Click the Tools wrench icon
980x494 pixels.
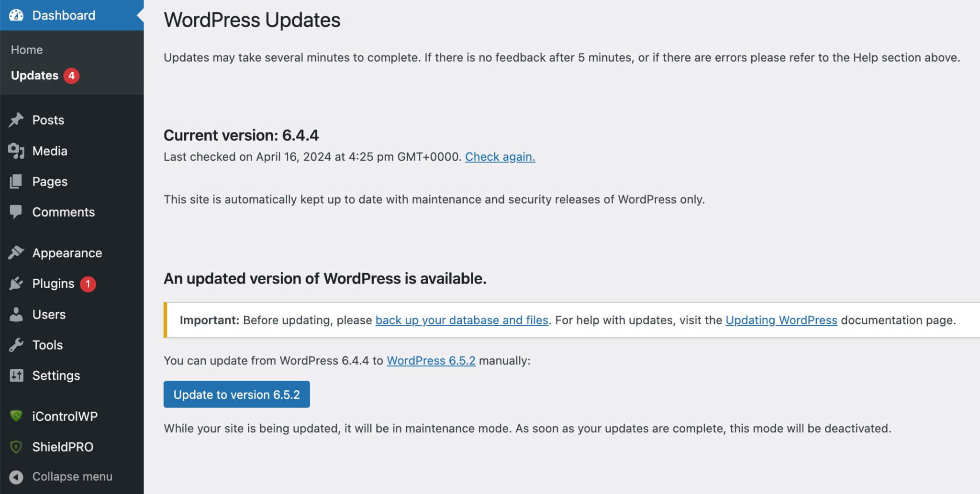point(16,345)
